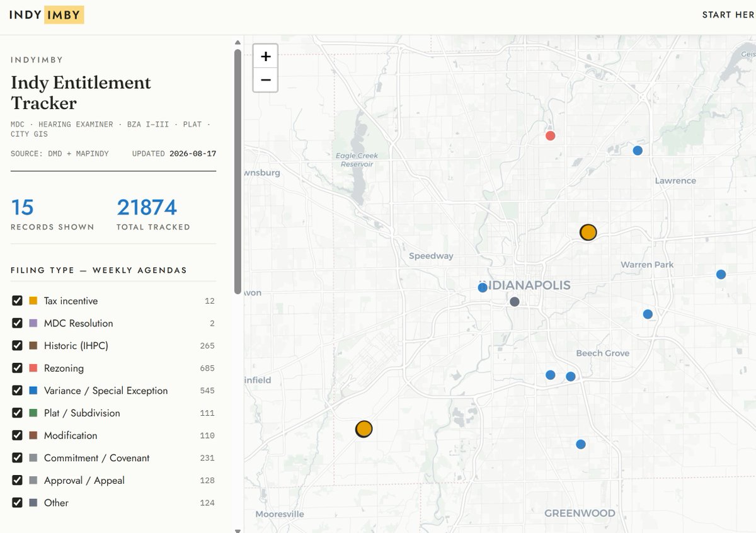This screenshot has height=533, width=756.
Task: Click the Indy Entitlement Tracker heading
Action: point(81,93)
